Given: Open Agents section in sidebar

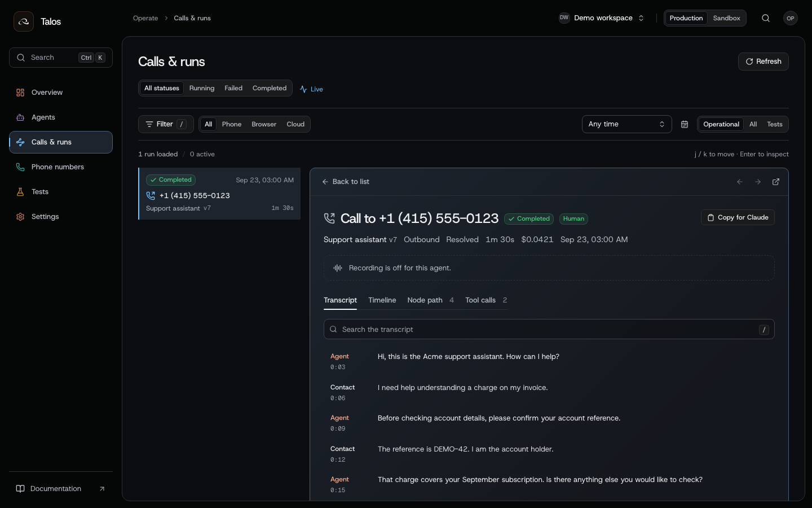Looking at the screenshot, I should [x=61, y=117].
